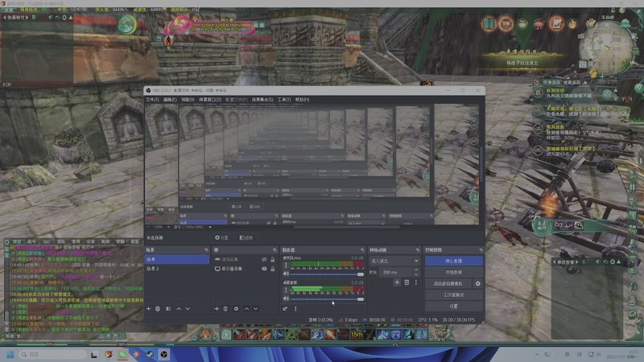Delete selected source with the trash icon
The height and width of the screenshot is (362, 644).
[x=225, y=309]
